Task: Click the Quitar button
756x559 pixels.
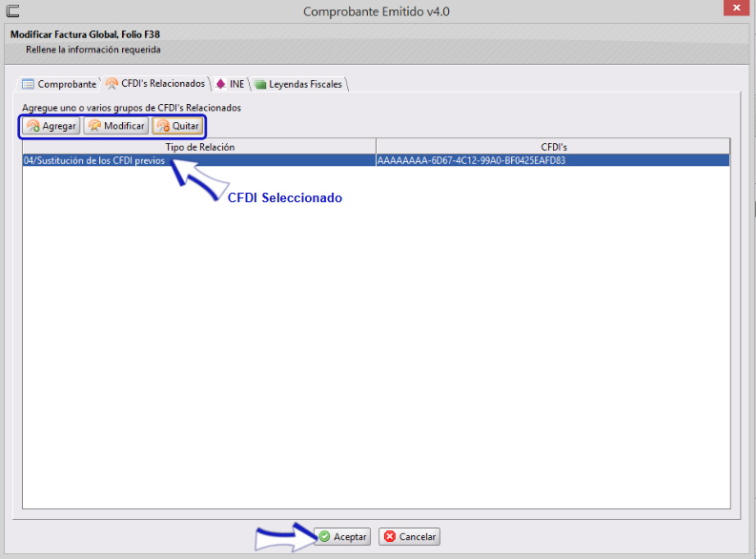Action: [178, 126]
